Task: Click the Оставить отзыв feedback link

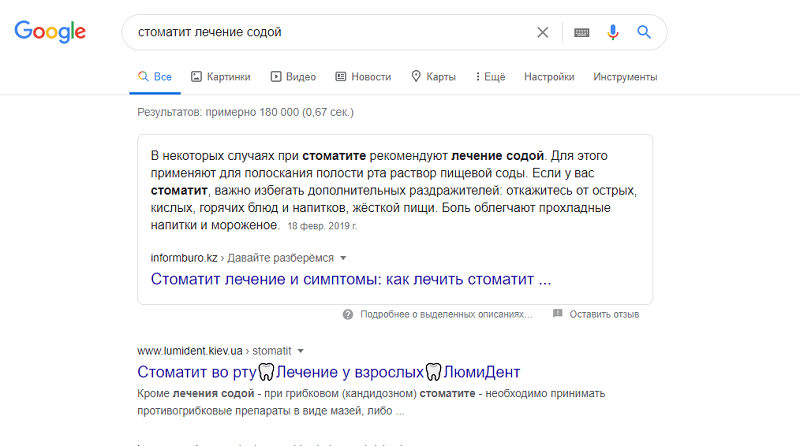Action: coord(603,314)
